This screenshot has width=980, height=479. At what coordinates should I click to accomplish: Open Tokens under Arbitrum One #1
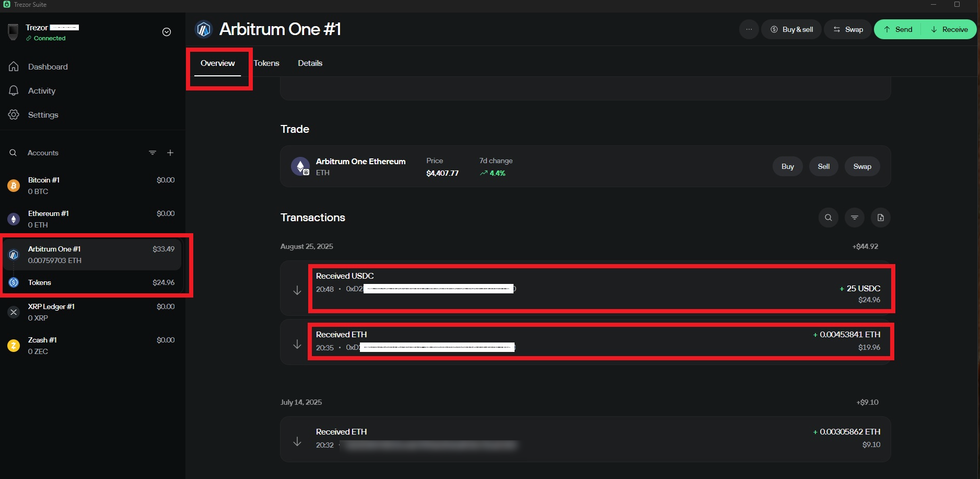(92, 282)
